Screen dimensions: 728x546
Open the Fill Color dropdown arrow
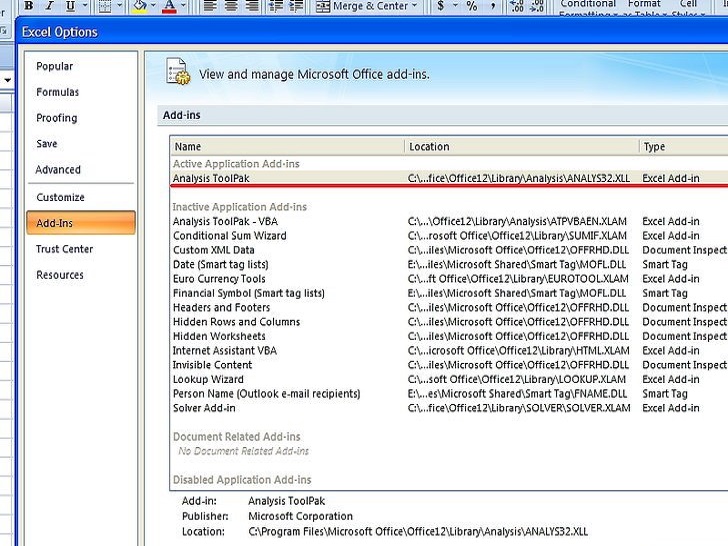point(153,6)
